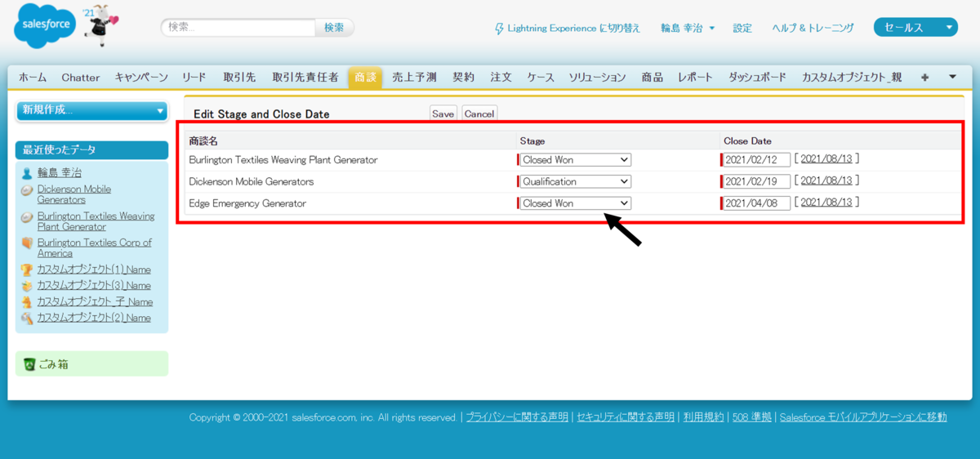Click the ごみ箱 recycle bin icon
The height and width of the screenshot is (459, 980).
(x=29, y=364)
